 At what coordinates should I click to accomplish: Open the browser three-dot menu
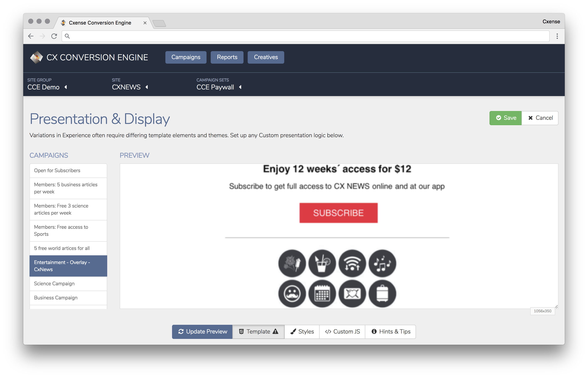[557, 36]
